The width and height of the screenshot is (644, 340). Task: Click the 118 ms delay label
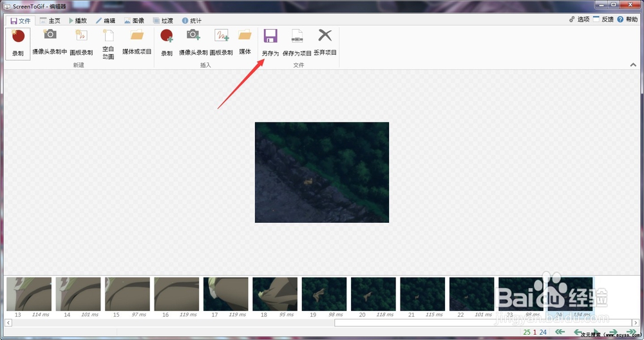[385, 314]
